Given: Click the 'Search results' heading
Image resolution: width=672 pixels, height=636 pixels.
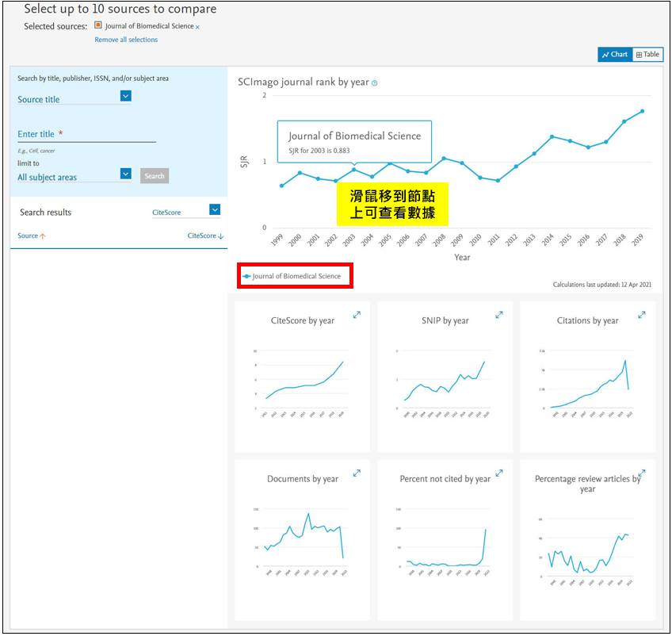Looking at the screenshot, I should click(x=45, y=213).
